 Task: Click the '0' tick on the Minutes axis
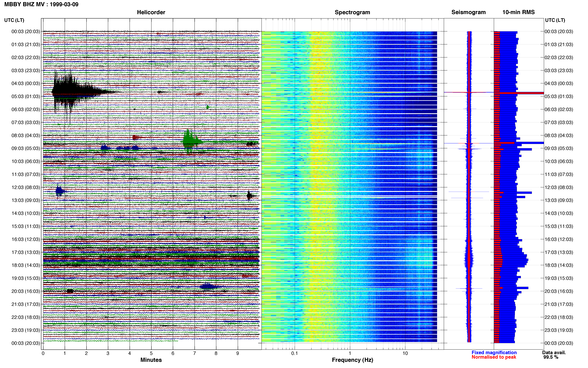43,353
